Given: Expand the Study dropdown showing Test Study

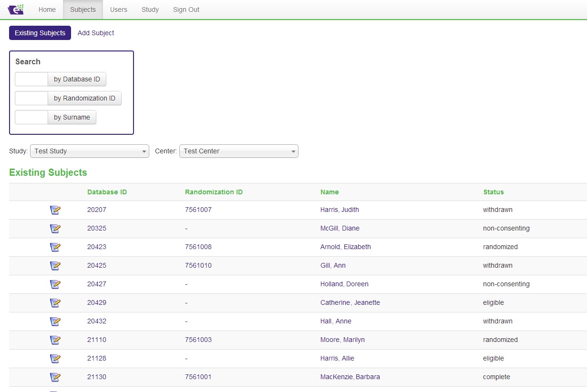Looking at the screenshot, I should pyautogui.click(x=90, y=151).
